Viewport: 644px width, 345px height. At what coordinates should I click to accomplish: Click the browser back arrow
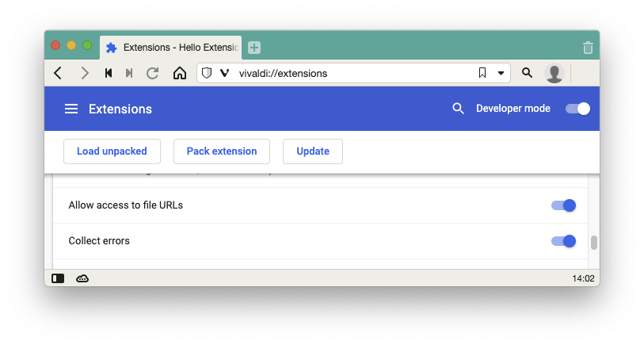click(x=58, y=73)
